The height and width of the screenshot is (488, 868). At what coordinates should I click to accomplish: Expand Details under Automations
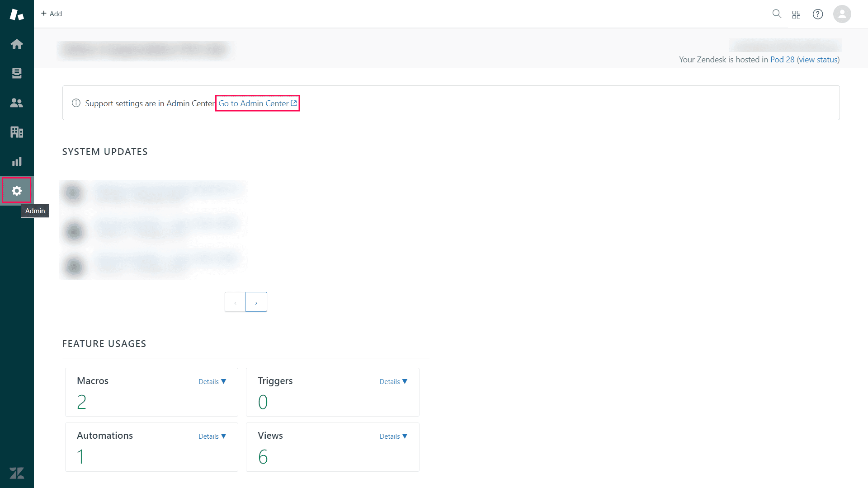[x=212, y=436]
